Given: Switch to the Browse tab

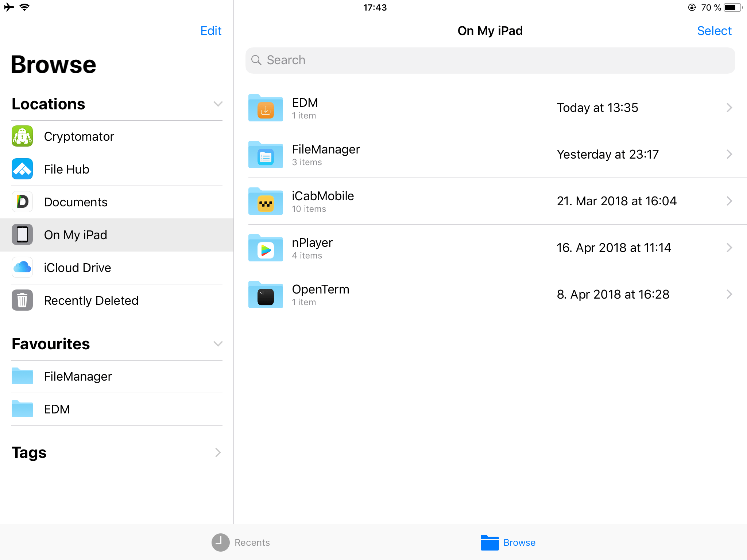Looking at the screenshot, I should pos(508,542).
